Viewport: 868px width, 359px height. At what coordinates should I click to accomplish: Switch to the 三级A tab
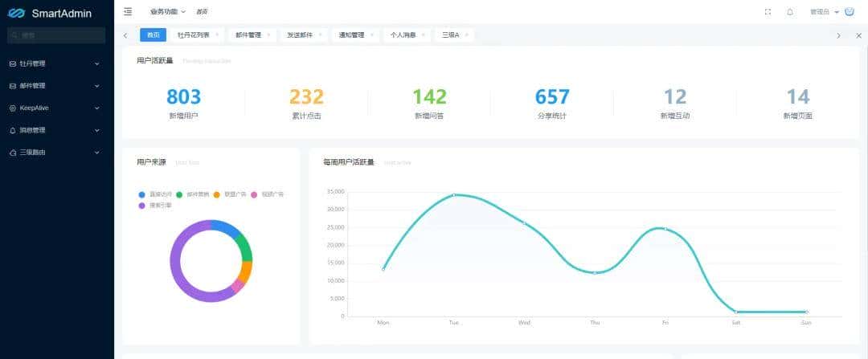[x=450, y=35]
